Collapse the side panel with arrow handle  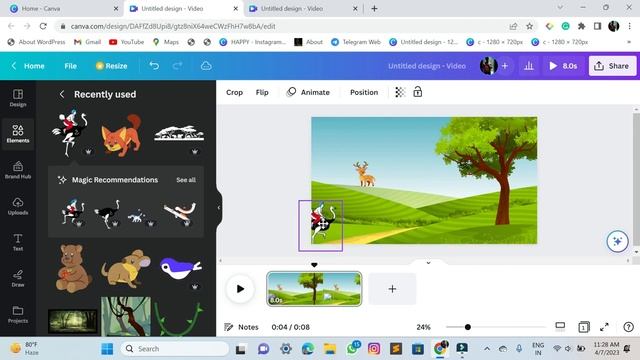(219, 208)
